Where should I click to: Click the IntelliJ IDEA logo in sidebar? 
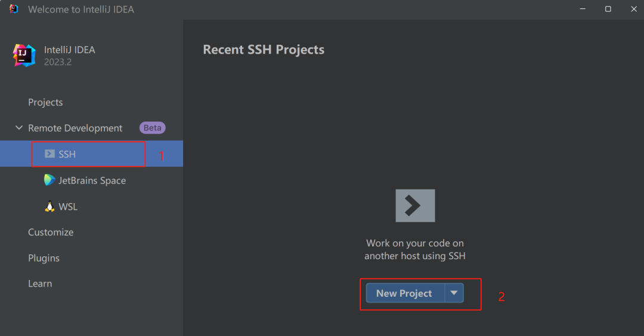[x=24, y=55]
